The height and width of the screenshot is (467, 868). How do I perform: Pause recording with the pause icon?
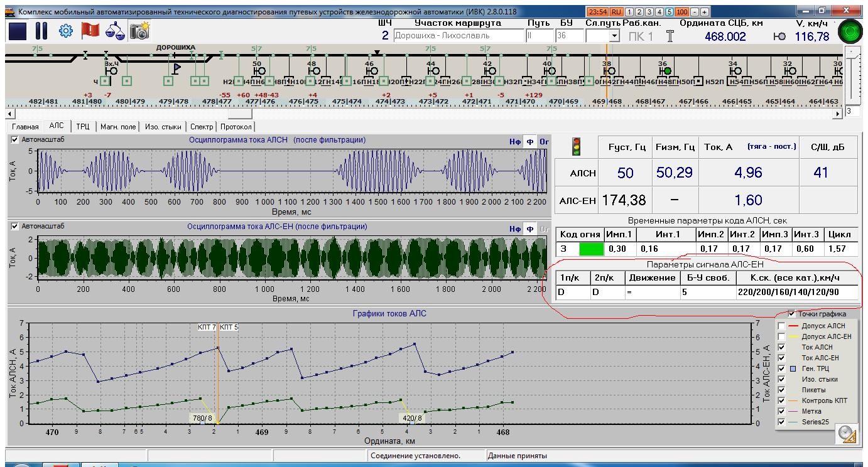tap(41, 31)
